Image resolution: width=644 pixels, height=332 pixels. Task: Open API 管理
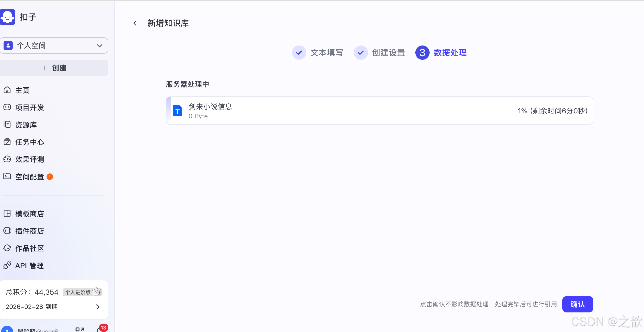click(x=29, y=265)
